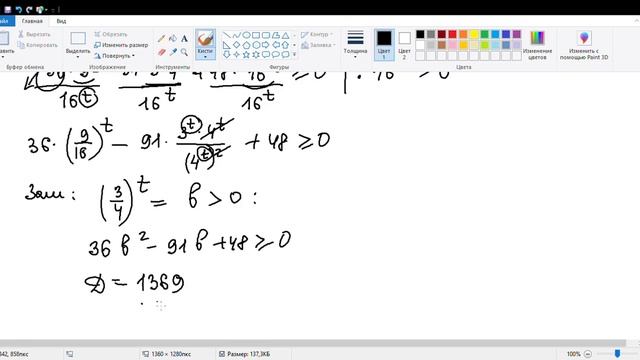The height and width of the screenshot is (360, 640).
Task: Pick the yellow color swatch
Action: [474, 34]
